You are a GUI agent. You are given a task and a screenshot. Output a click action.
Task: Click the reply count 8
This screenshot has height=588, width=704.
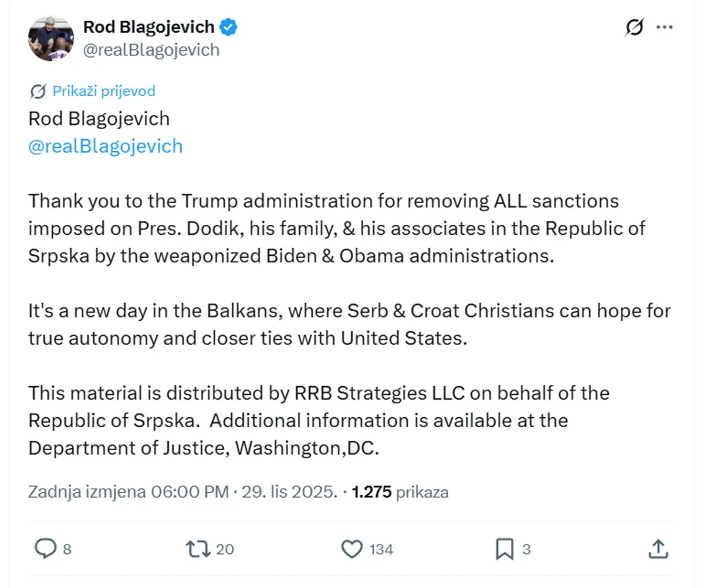[67, 549]
